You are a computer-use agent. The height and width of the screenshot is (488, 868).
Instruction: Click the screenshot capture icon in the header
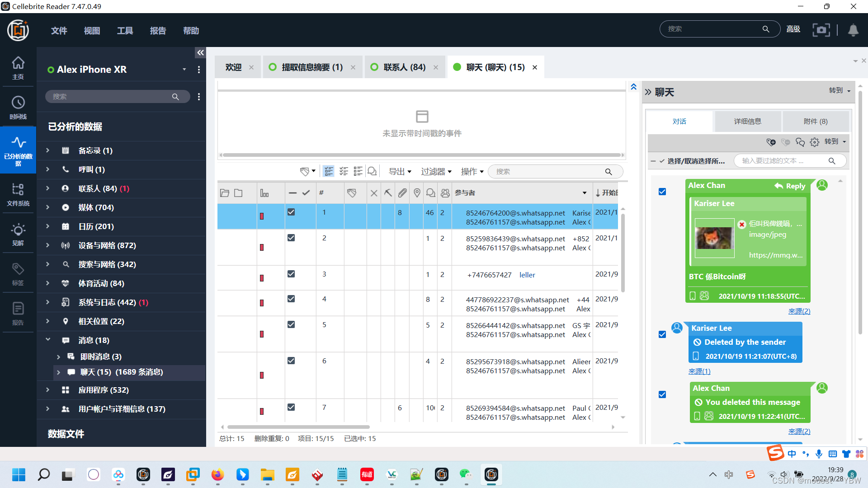(x=821, y=30)
